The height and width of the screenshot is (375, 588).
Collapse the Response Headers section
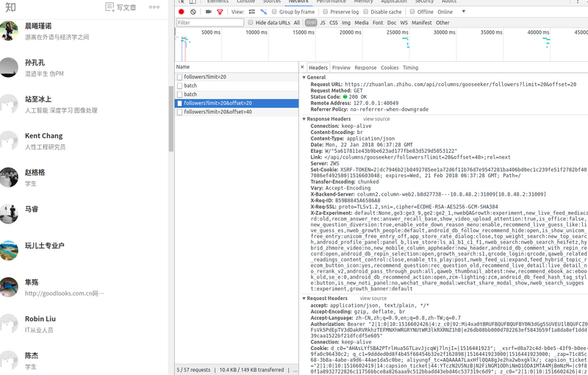coord(304,119)
